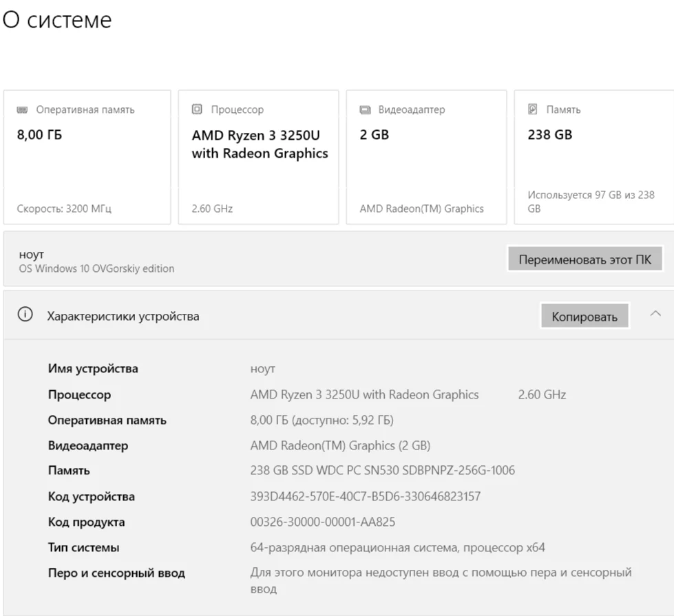Image resolution: width=674 pixels, height=616 pixels.
Task: Click the storage drive icon in Память card
Action: click(533, 109)
